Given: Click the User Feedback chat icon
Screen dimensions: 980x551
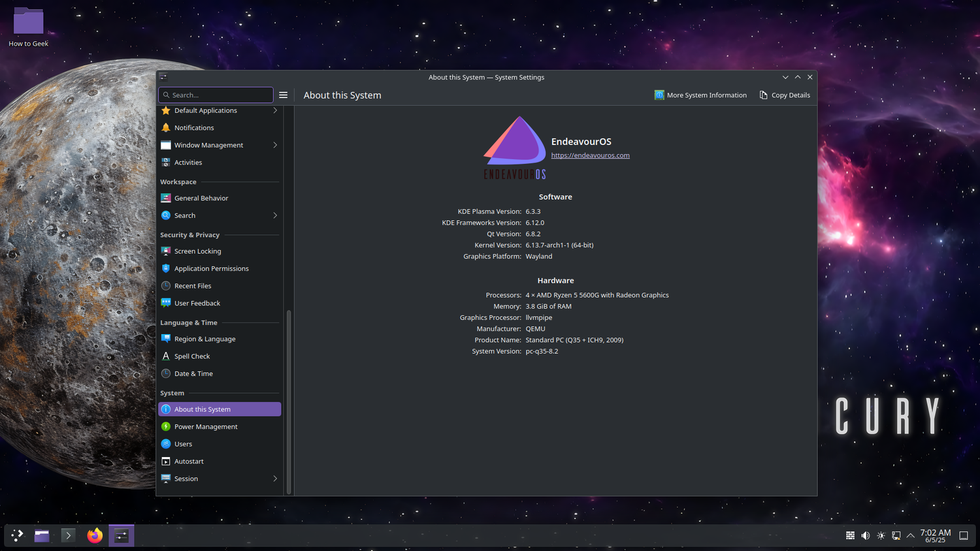Looking at the screenshot, I should 166,303.
